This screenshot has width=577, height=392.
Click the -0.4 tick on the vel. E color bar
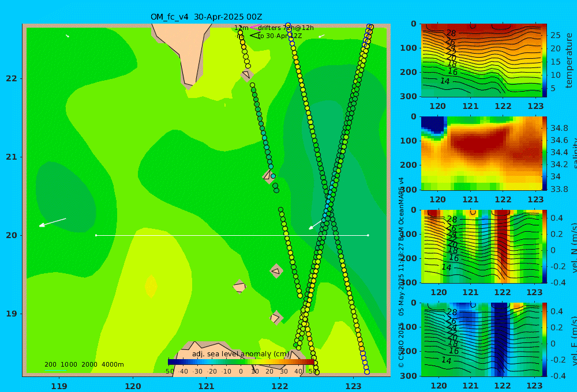point(557,375)
